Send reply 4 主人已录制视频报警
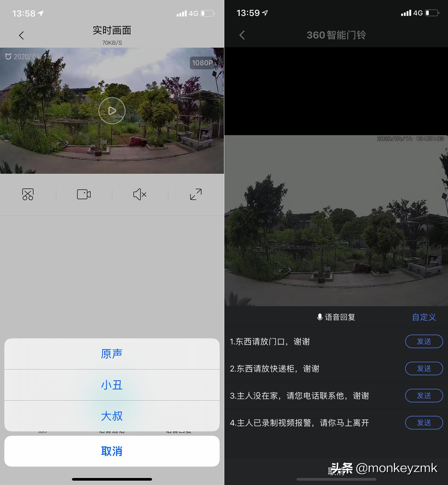Image resolution: width=448 pixels, height=485 pixels. (x=424, y=423)
